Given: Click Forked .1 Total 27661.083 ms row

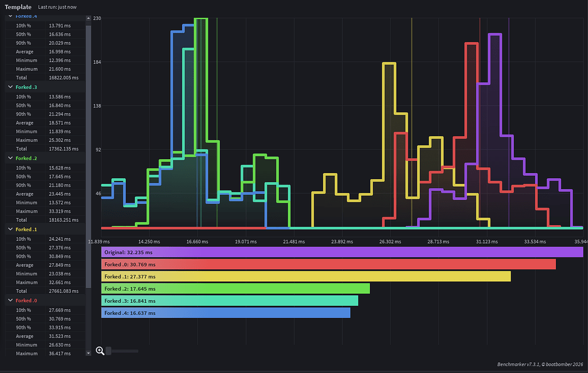Looking at the screenshot, I should pyautogui.click(x=45, y=291).
